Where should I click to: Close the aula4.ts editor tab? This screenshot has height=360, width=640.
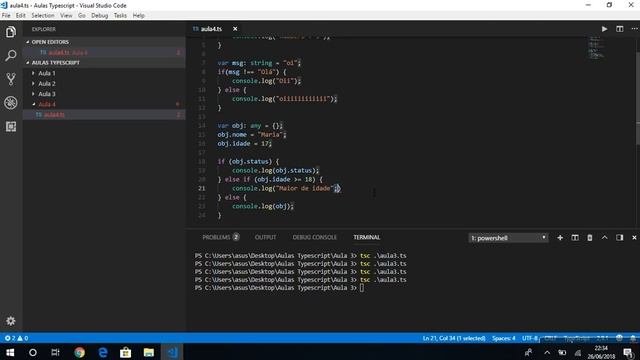tap(235, 29)
